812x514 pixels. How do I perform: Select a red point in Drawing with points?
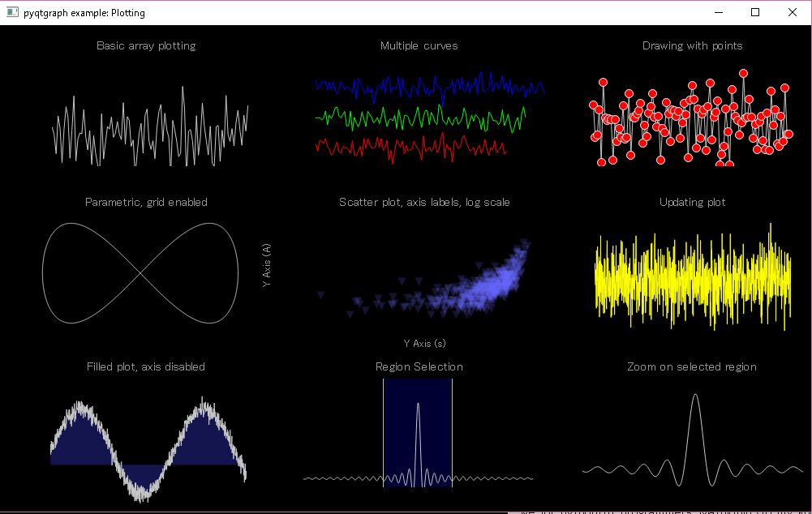[x=604, y=81]
